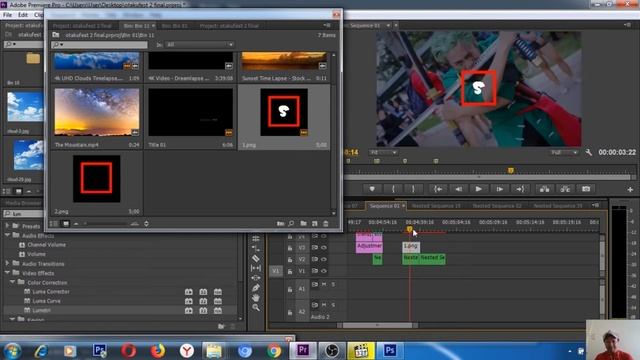
Task: Click the Find magnifier icon in the bin window footer
Action: 291,224
